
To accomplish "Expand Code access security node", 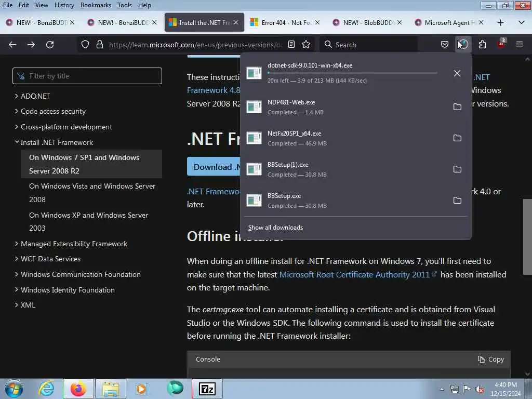I will coord(16,111).
